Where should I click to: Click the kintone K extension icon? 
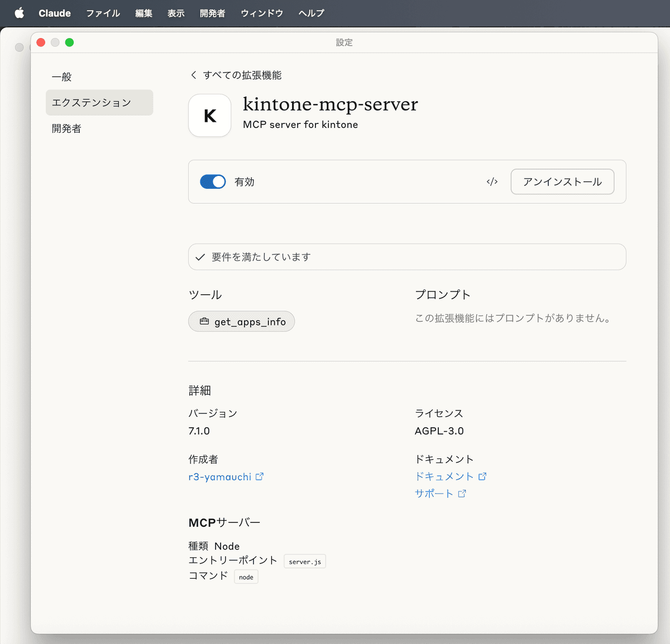click(x=210, y=116)
